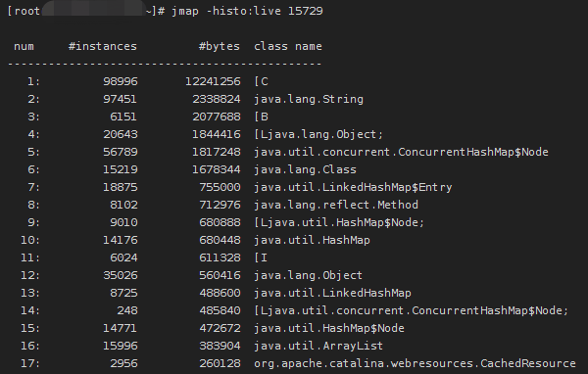Click the [C class entry
The image size is (588, 374).
click(x=261, y=81)
